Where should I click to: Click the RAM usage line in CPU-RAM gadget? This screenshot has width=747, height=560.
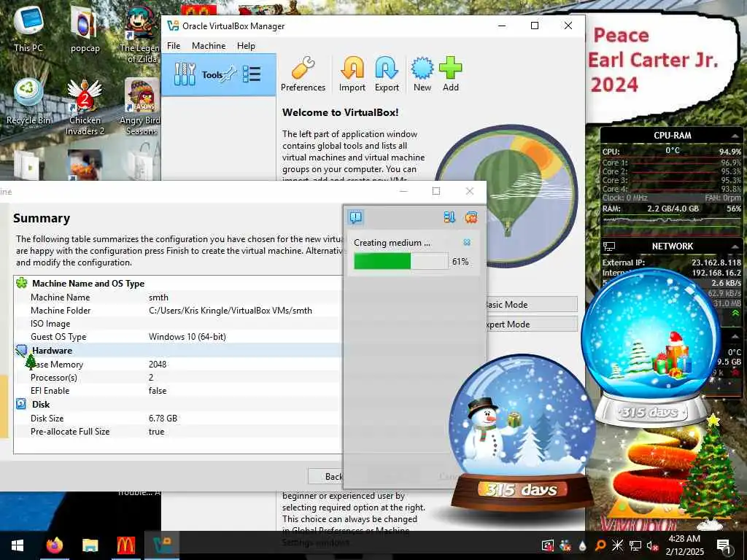[x=672, y=209]
